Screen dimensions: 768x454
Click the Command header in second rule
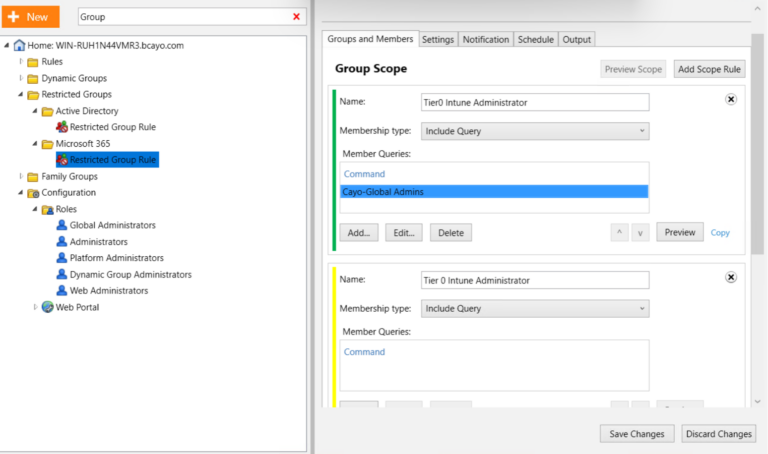(x=364, y=352)
